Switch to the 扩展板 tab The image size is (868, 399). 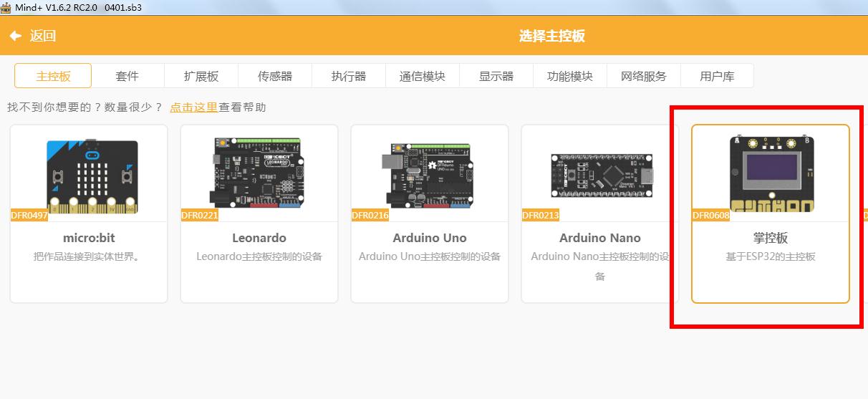[201, 76]
